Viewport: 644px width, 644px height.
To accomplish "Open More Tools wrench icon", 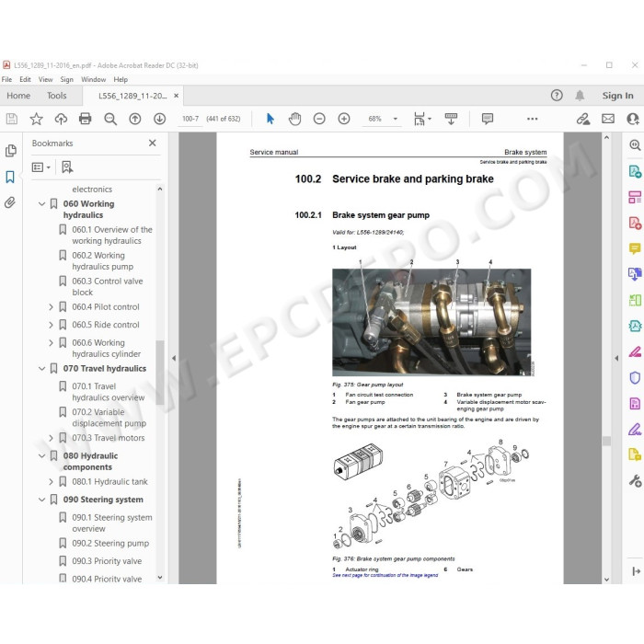I will [x=635, y=480].
